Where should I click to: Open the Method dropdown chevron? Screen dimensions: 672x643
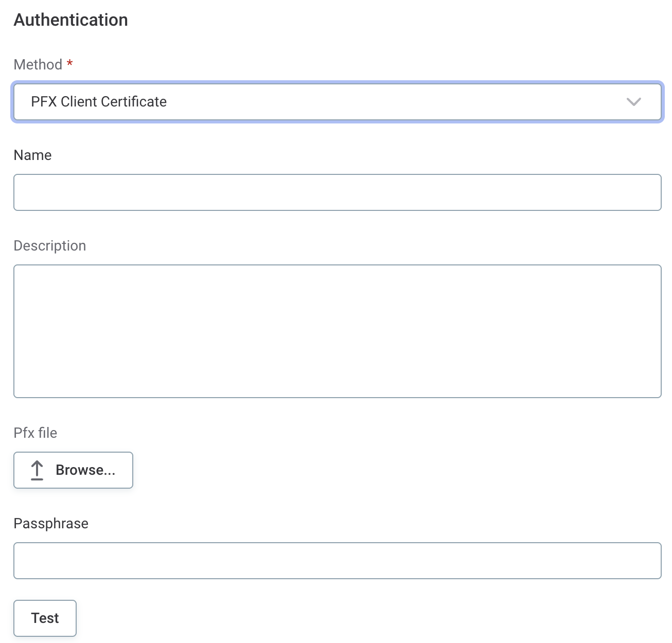click(634, 102)
